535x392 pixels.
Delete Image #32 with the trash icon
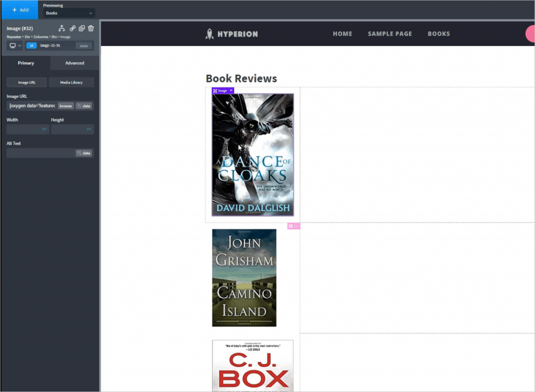pyautogui.click(x=91, y=28)
